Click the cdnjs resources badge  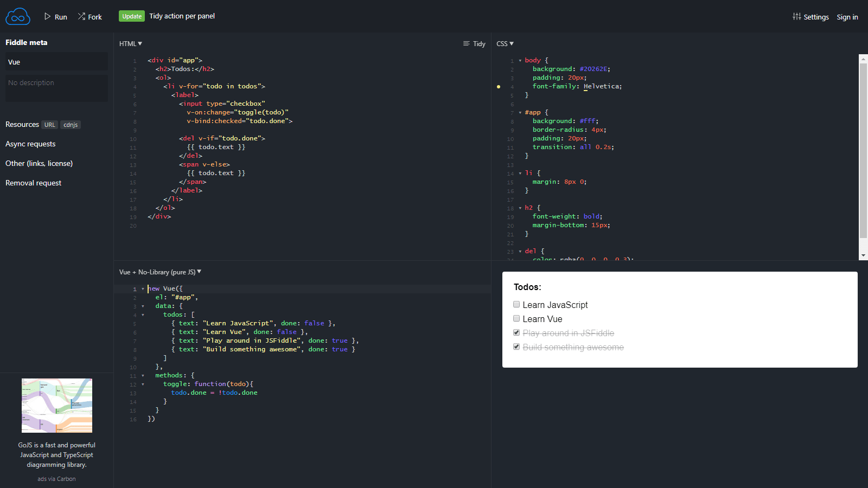tap(70, 124)
